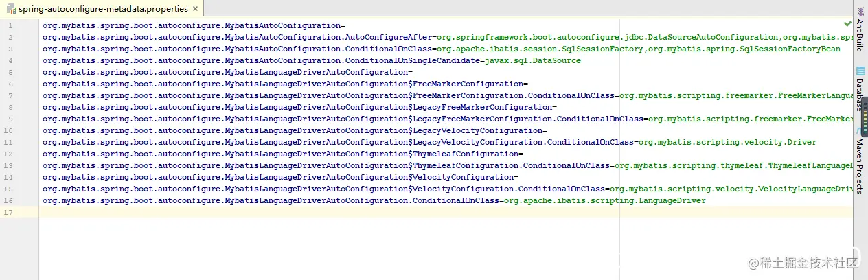868x280 pixels.
Task: Click $ThymeleafConfiguration= text on line 12
Action: click(x=466, y=154)
